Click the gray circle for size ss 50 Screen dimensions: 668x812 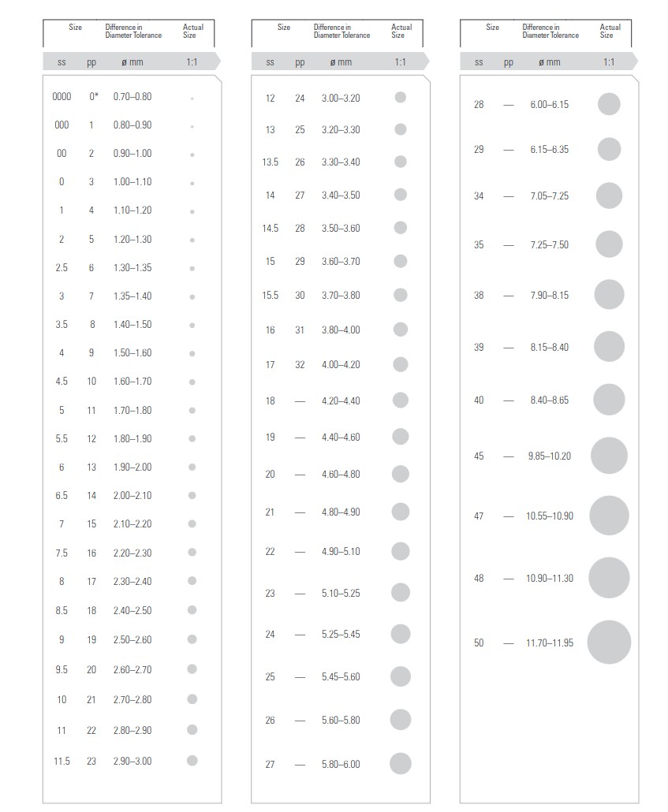point(609,643)
